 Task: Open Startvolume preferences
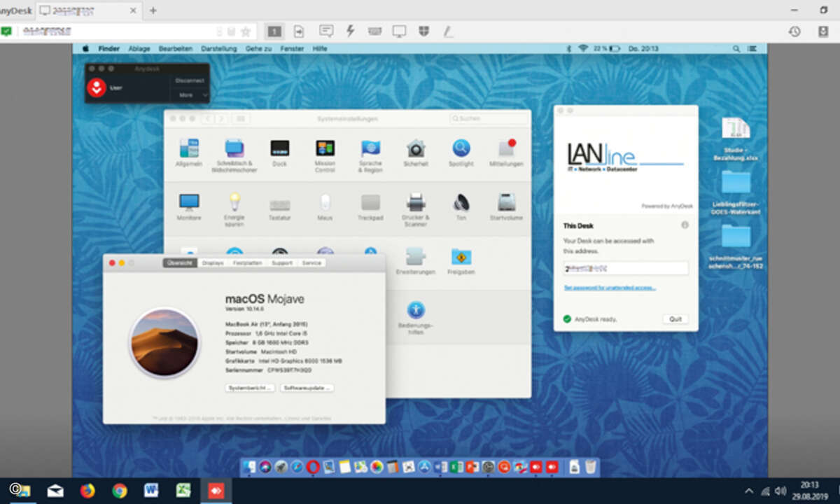506,207
